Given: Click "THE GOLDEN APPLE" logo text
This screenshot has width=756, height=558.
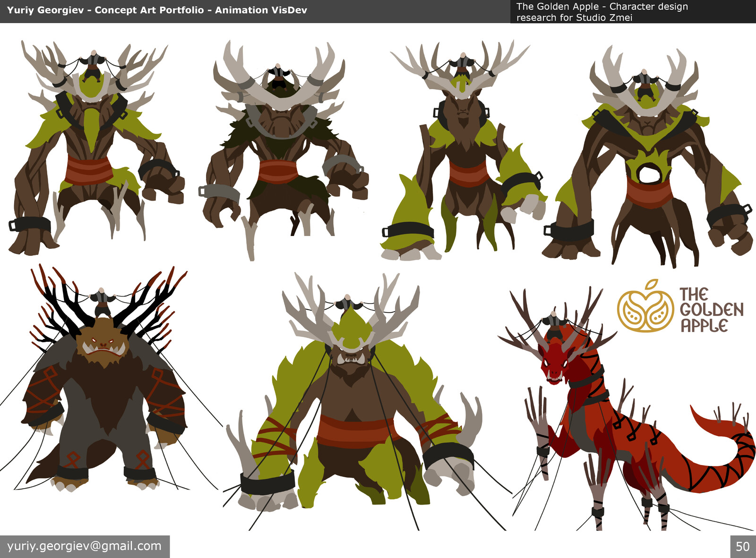Looking at the screenshot, I should pyautogui.click(x=712, y=310).
